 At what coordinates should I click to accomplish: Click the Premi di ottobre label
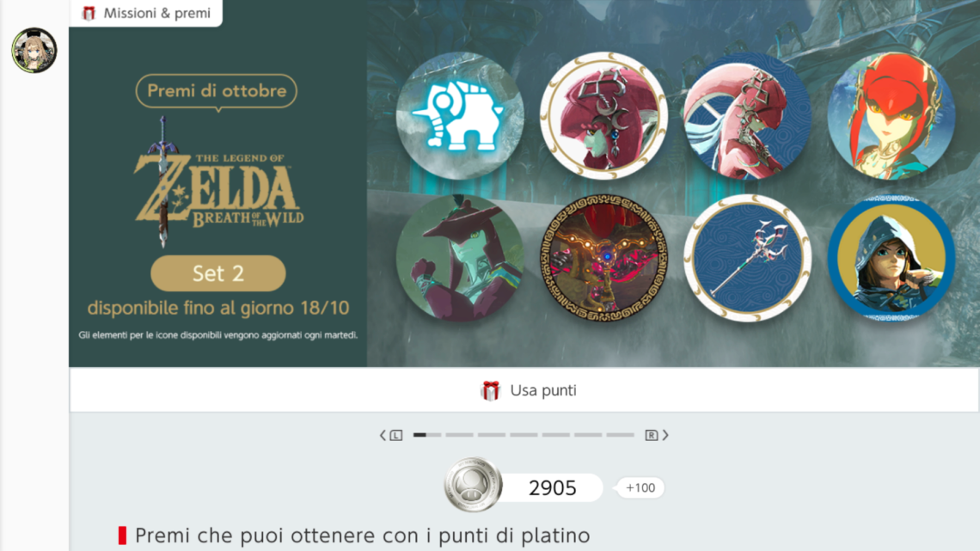point(217,91)
